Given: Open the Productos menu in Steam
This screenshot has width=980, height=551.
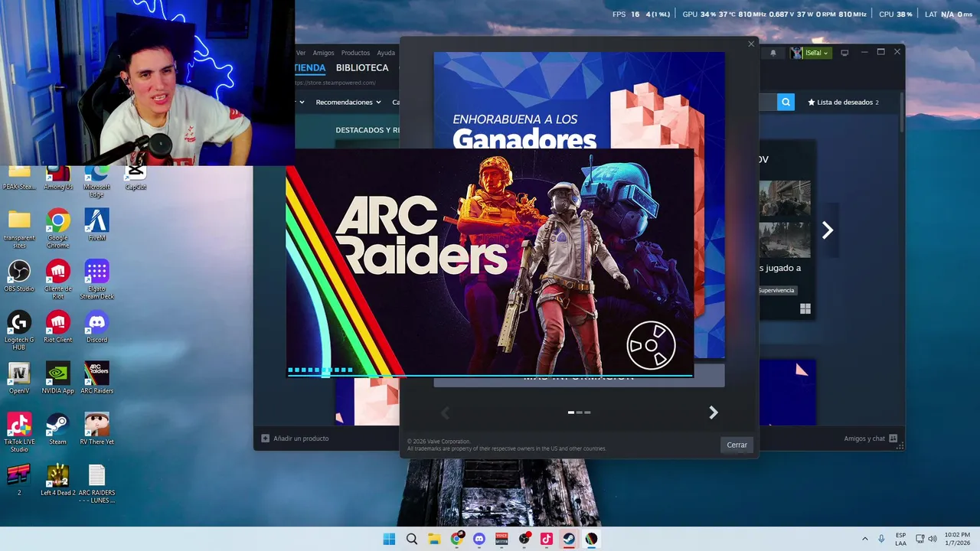Looking at the screenshot, I should coord(355,53).
